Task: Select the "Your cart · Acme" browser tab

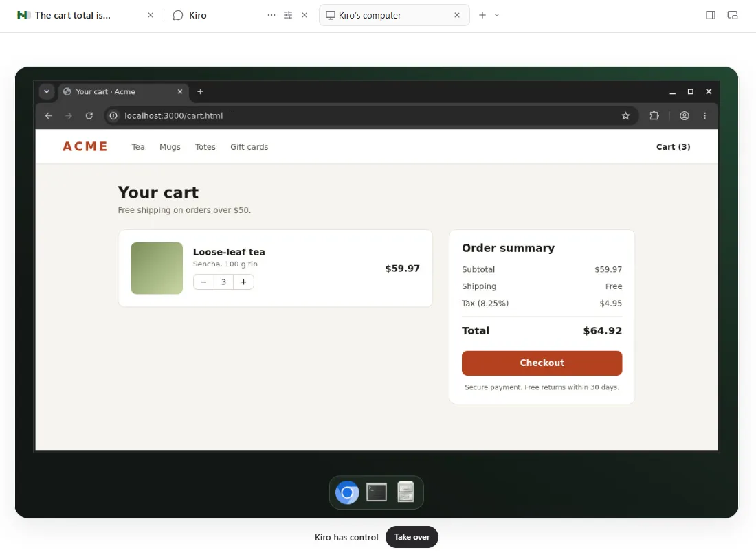Action: click(124, 91)
